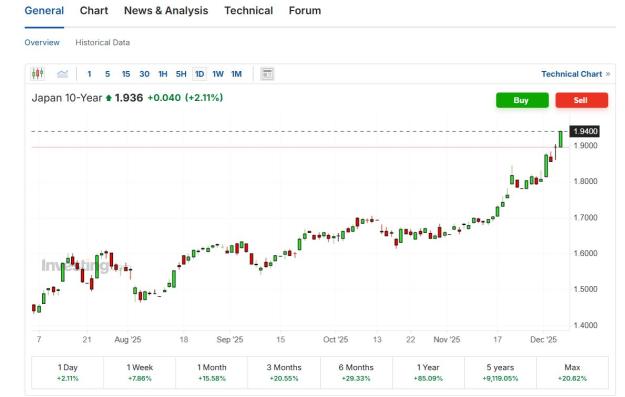Click the 1.5000 price axis label
The height and width of the screenshot is (397, 625).
tap(586, 289)
